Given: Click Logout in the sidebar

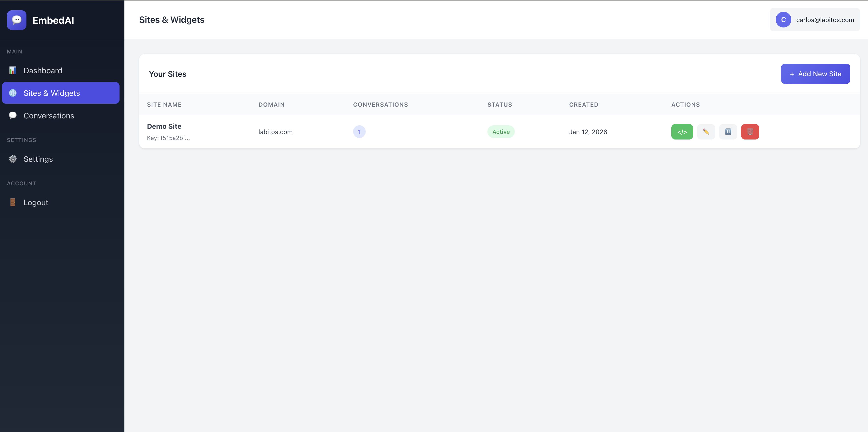Looking at the screenshot, I should click(36, 202).
